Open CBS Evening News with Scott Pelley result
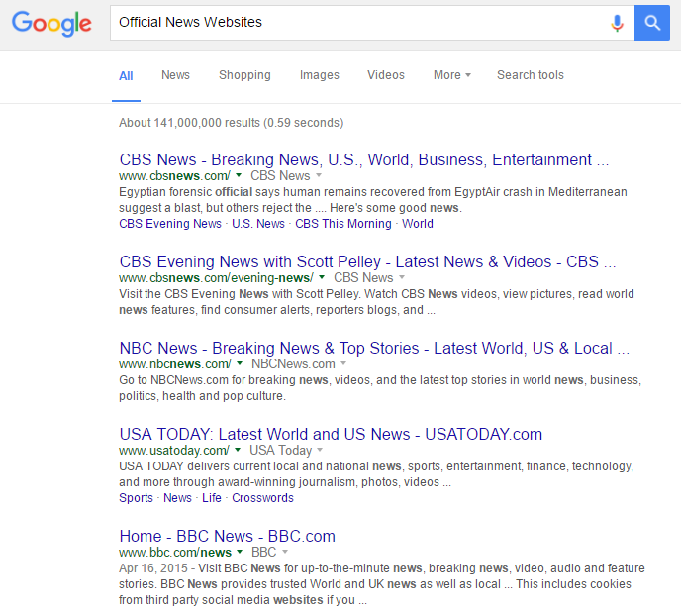 (x=367, y=262)
